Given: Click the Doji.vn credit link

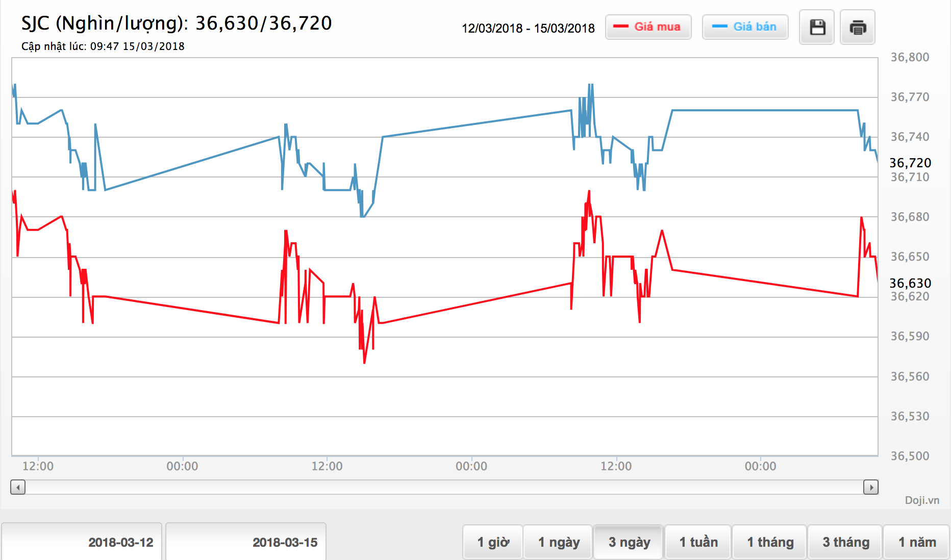Looking at the screenshot, I should point(922,500).
